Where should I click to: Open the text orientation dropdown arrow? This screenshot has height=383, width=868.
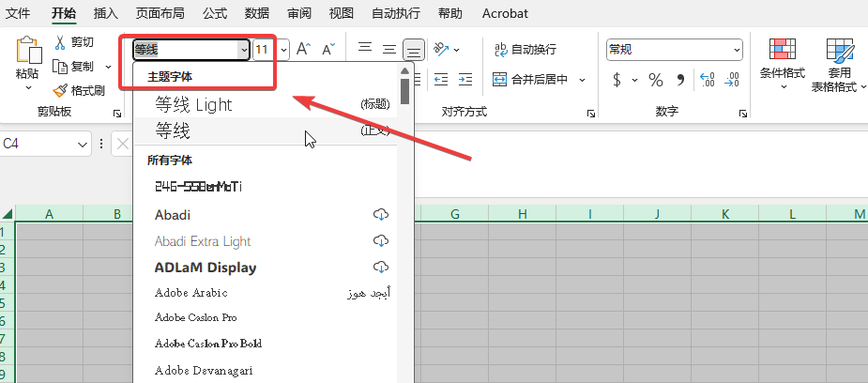(457, 50)
